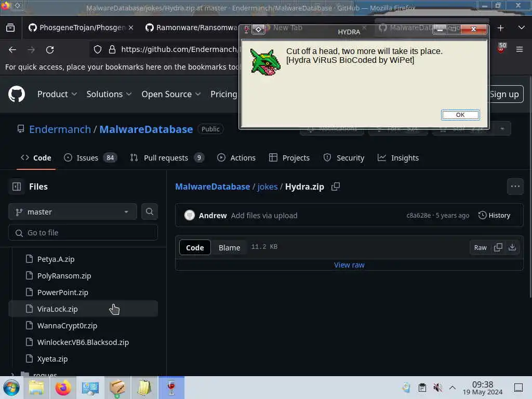Viewport: 532px width, 399px height.
Task: Expand the system tray hidden icons arrow
Action: coord(453,388)
